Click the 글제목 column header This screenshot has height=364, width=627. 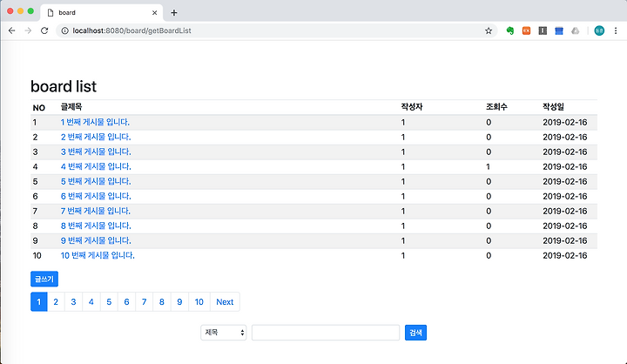pyautogui.click(x=71, y=107)
